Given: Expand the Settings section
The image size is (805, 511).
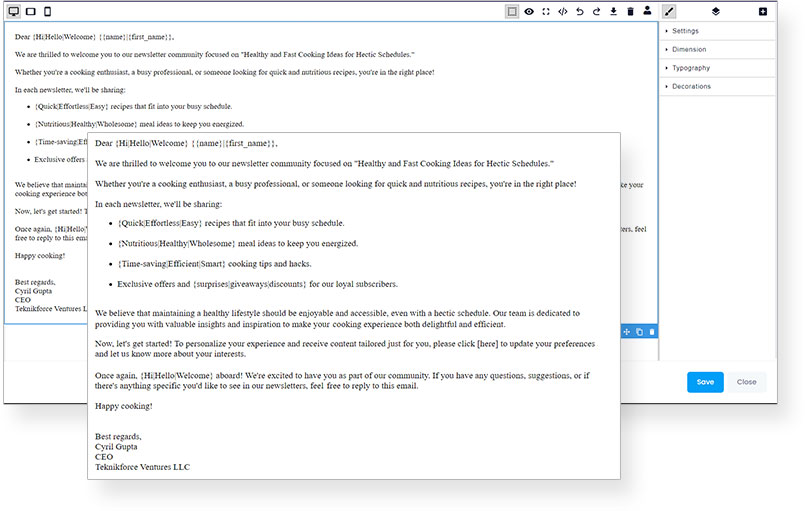Looking at the screenshot, I should [717, 31].
